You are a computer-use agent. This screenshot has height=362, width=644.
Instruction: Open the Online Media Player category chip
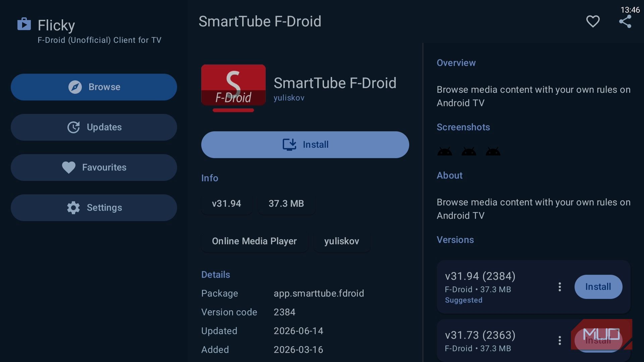(255, 241)
